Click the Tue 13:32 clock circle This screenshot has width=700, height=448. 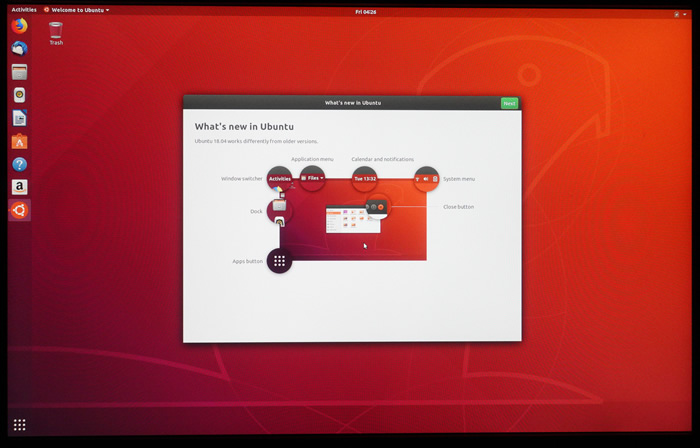coord(365,178)
